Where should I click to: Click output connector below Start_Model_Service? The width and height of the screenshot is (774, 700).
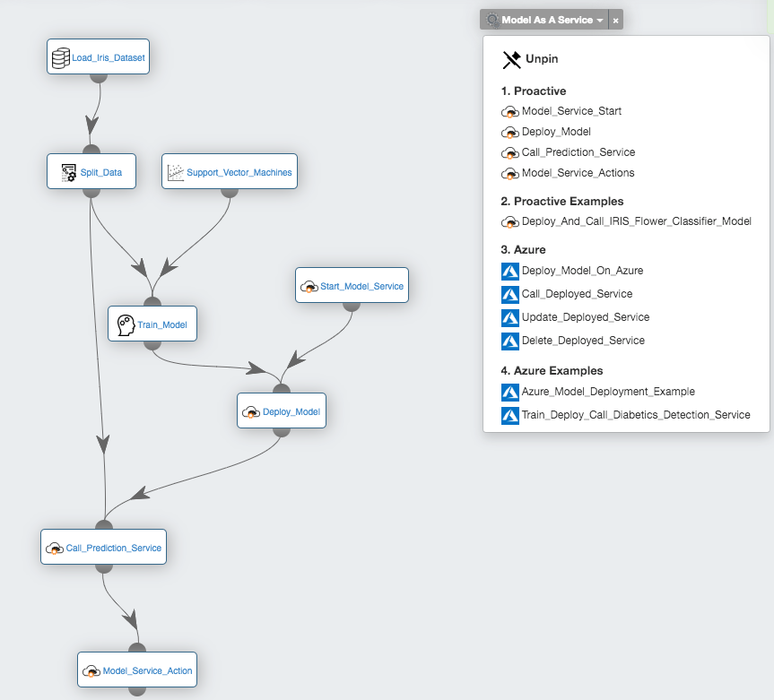[x=352, y=307]
